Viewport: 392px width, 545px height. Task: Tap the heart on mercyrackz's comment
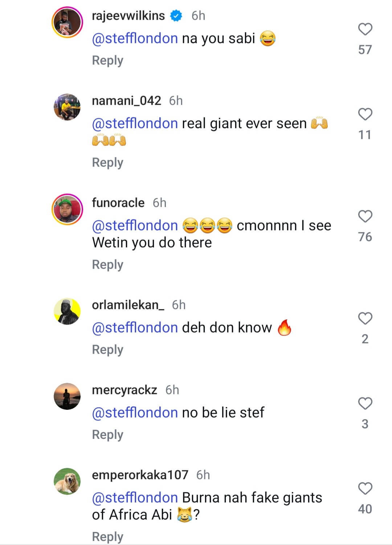[x=365, y=404]
